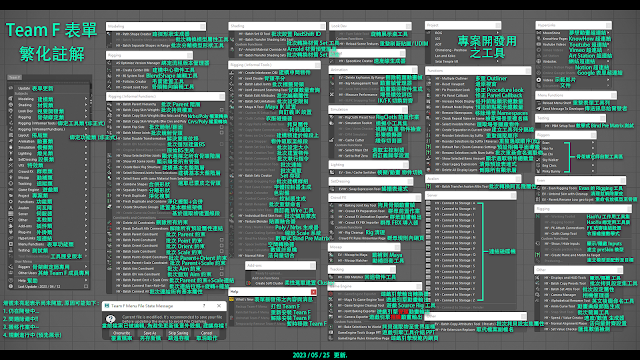Click the Last Update option box
The width and height of the screenshot is (640, 360).
[x=86, y=287]
